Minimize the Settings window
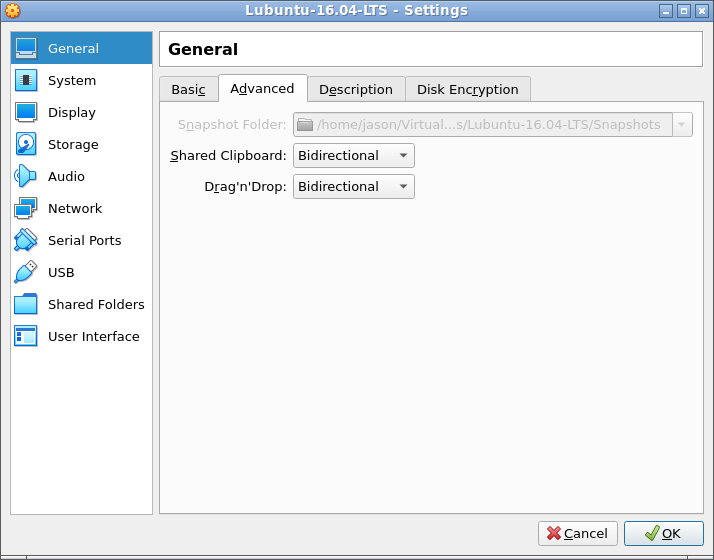Viewport: 714px width, 560px height. tap(666, 11)
